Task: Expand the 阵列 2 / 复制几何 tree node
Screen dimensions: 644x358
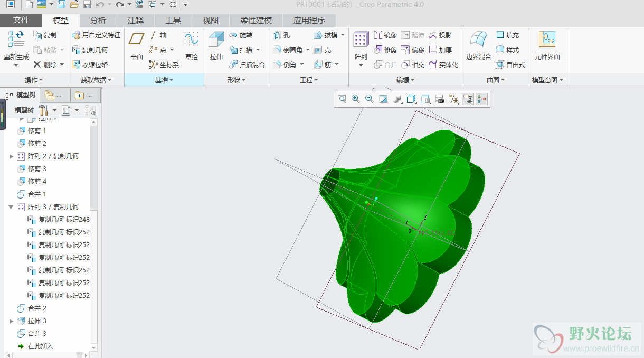Action: tap(11, 156)
